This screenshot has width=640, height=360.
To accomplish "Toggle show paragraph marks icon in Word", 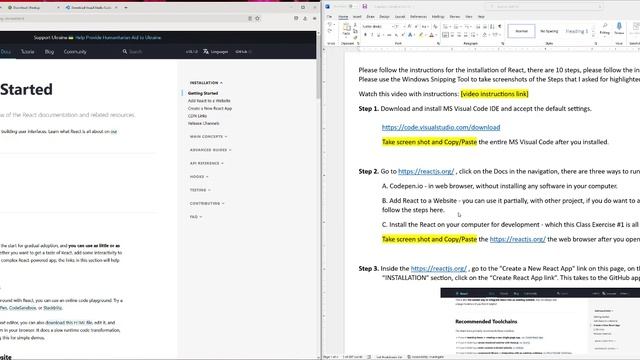I will 499,27.
